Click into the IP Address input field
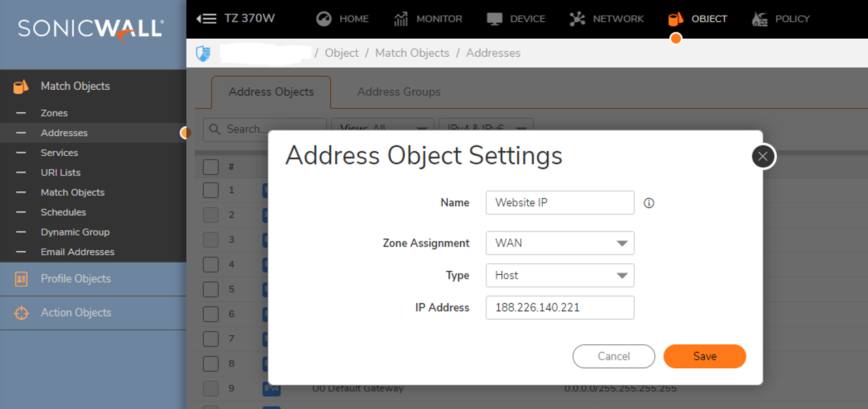 click(560, 308)
